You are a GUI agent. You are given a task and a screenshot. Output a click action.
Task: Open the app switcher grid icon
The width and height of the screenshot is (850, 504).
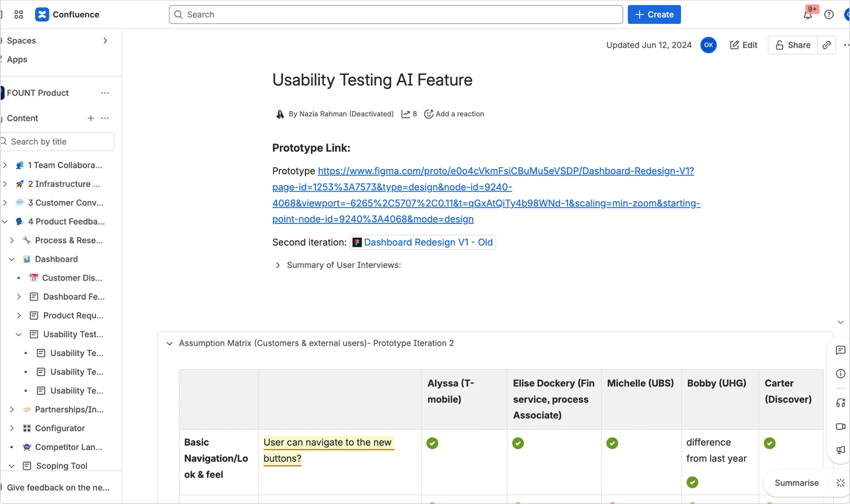tap(18, 14)
